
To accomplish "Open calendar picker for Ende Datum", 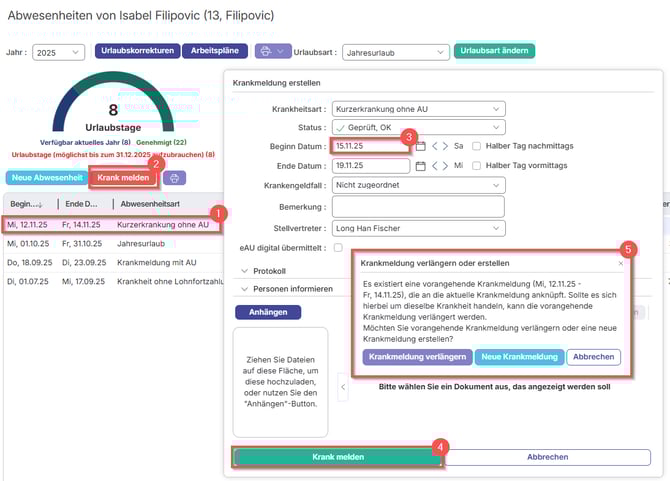I will (x=420, y=166).
